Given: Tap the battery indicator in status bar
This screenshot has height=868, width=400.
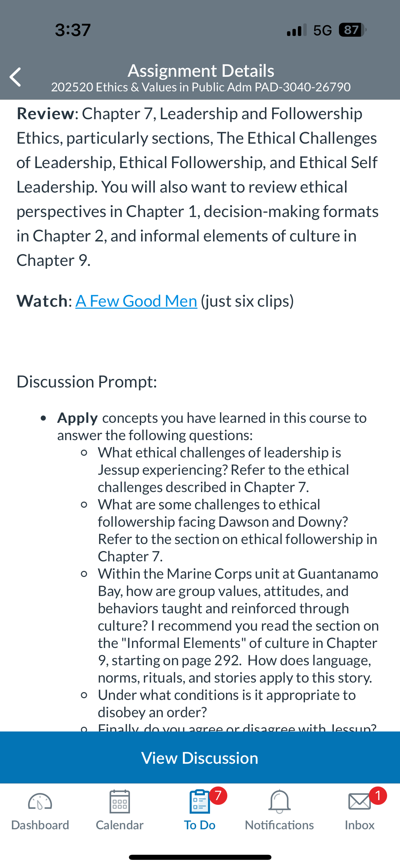Looking at the screenshot, I should click(x=353, y=30).
